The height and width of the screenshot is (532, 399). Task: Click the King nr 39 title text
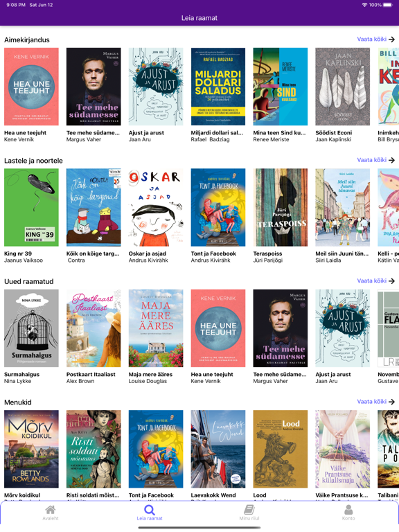[18, 254]
